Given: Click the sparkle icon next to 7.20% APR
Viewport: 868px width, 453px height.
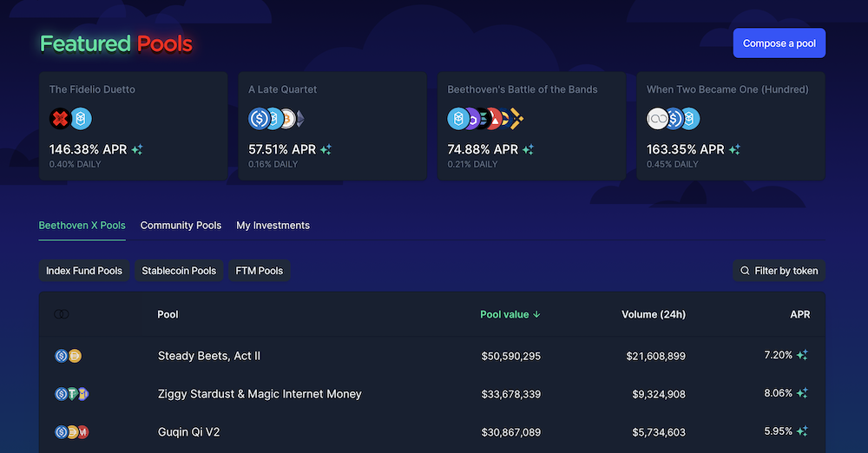Looking at the screenshot, I should (x=802, y=355).
